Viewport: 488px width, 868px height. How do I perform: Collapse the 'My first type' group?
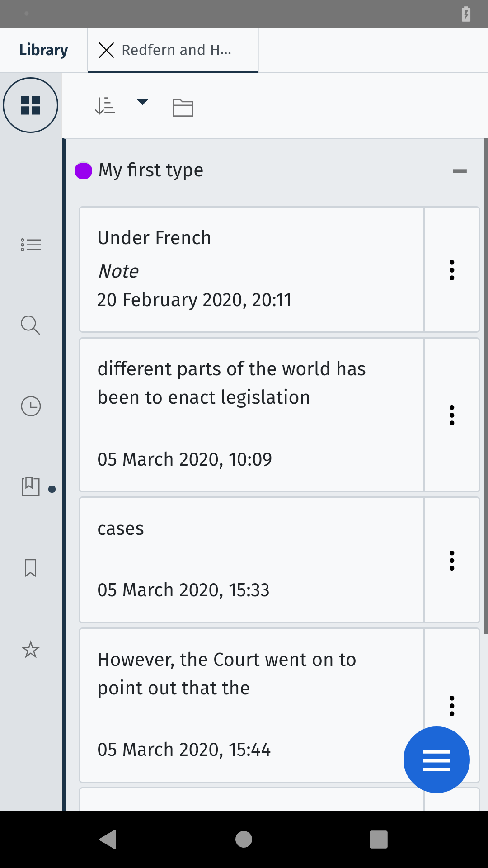(460, 171)
